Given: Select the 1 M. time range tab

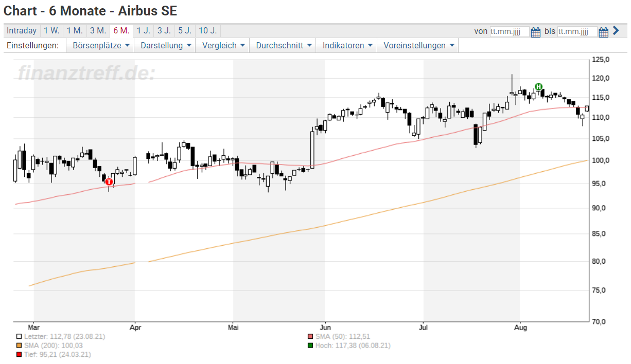Looking at the screenshot, I should click(75, 31).
